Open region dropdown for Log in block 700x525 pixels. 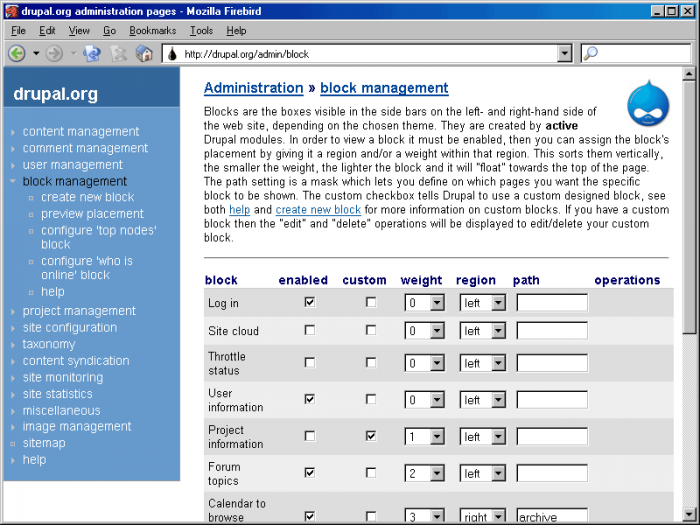pyautogui.click(x=483, y=303)
